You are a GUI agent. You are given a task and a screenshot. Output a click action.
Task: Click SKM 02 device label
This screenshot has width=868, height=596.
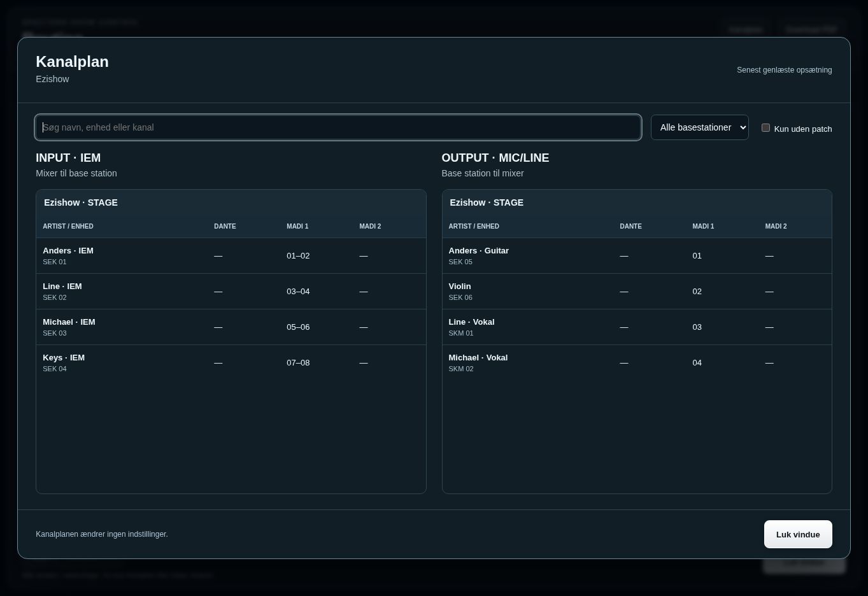click(461, 369)
